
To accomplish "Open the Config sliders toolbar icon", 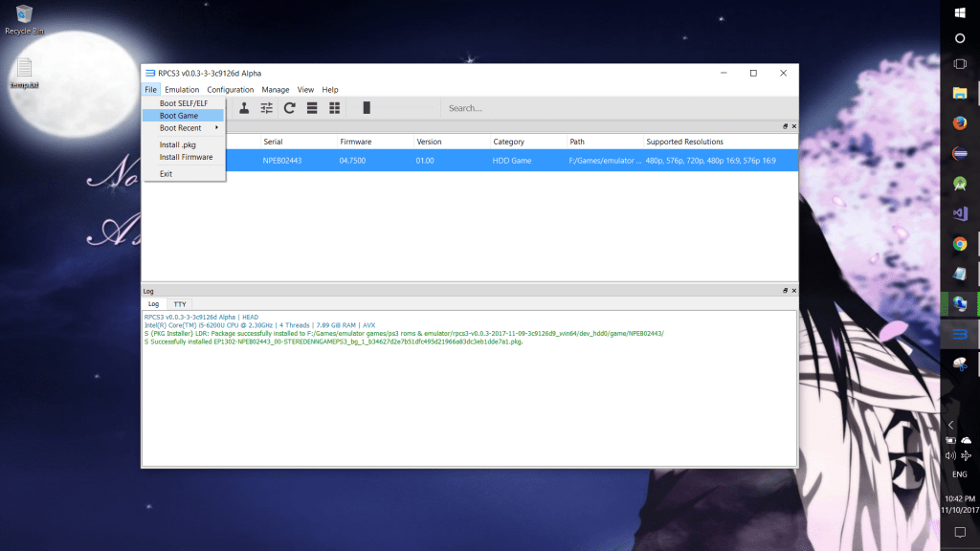I will 267,108.
